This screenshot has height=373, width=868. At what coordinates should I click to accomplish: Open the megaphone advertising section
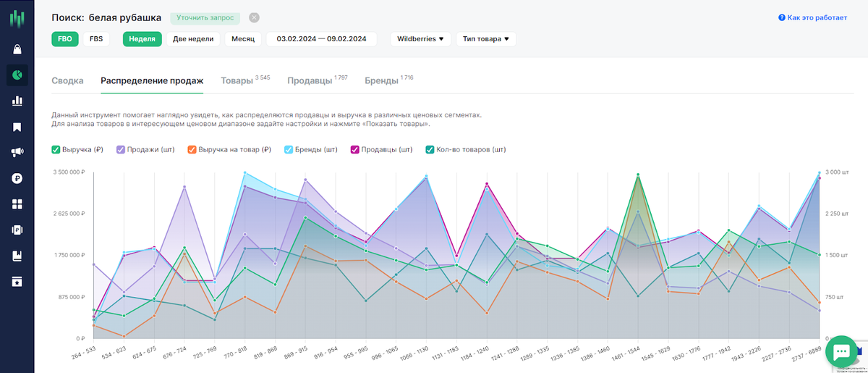pyautogui.click(x=17, y=152)
